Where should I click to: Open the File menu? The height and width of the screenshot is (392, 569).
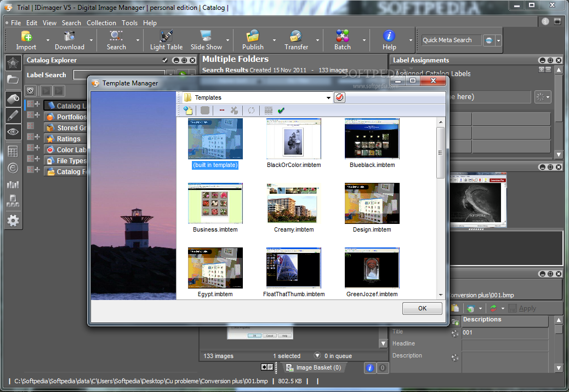click(15, 23)
